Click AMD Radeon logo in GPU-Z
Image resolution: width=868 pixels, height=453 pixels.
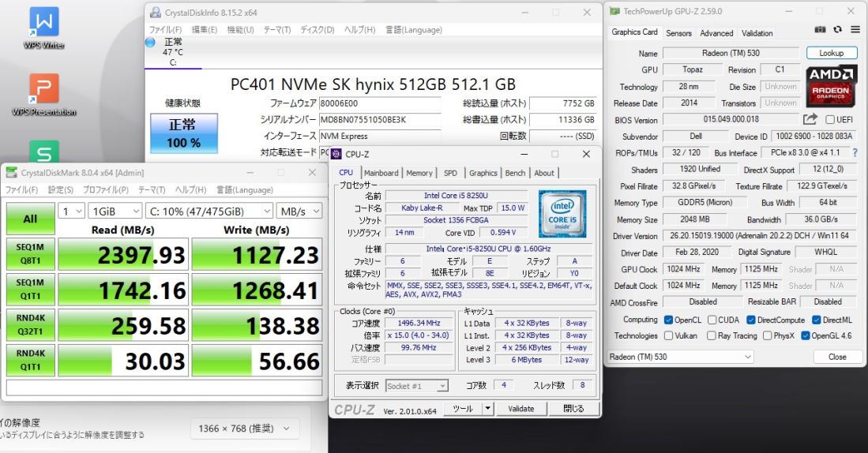point(831,86)
